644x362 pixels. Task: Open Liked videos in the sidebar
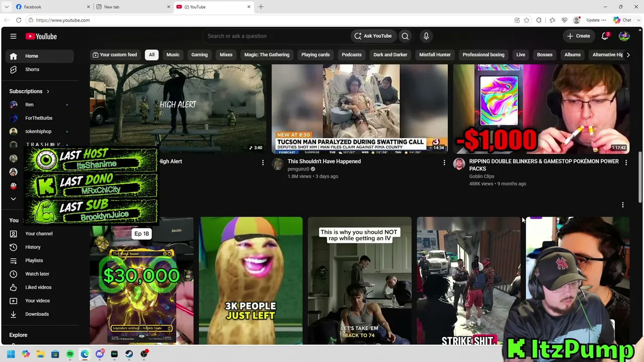pyautogui.click(x=38, y=287)
